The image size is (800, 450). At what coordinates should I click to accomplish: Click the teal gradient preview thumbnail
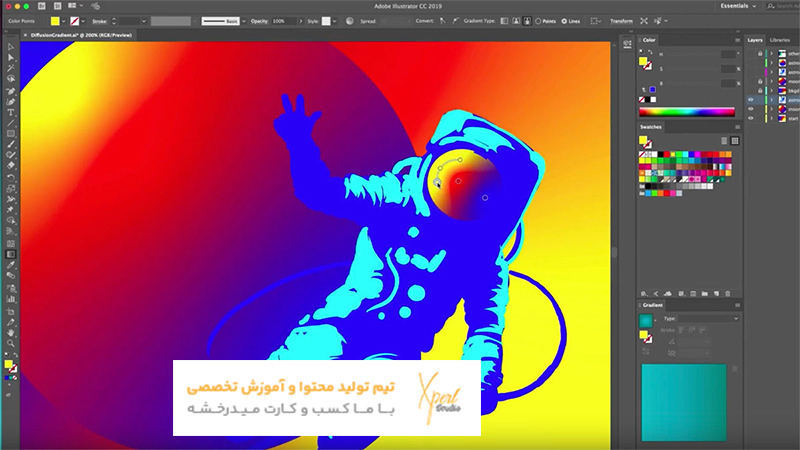(x=645, y=320)
